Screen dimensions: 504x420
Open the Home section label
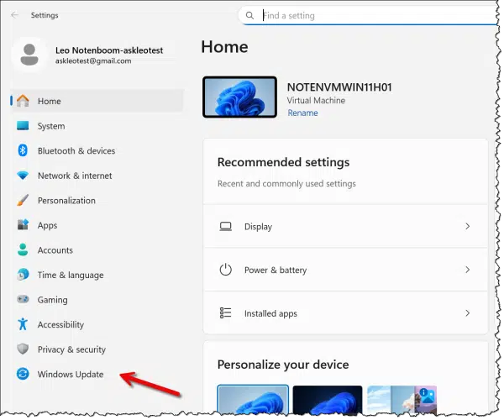point(50,102)
